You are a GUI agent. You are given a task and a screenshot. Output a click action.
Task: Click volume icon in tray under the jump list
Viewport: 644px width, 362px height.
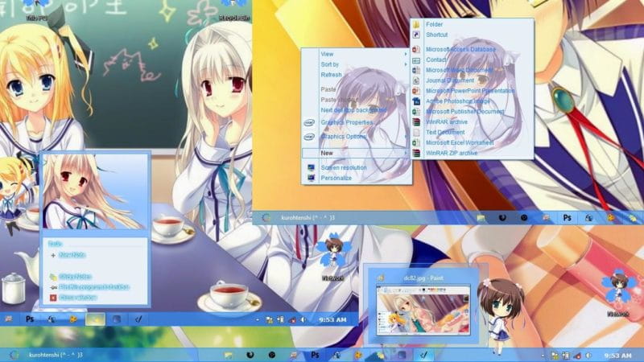(x=303, y=319)
